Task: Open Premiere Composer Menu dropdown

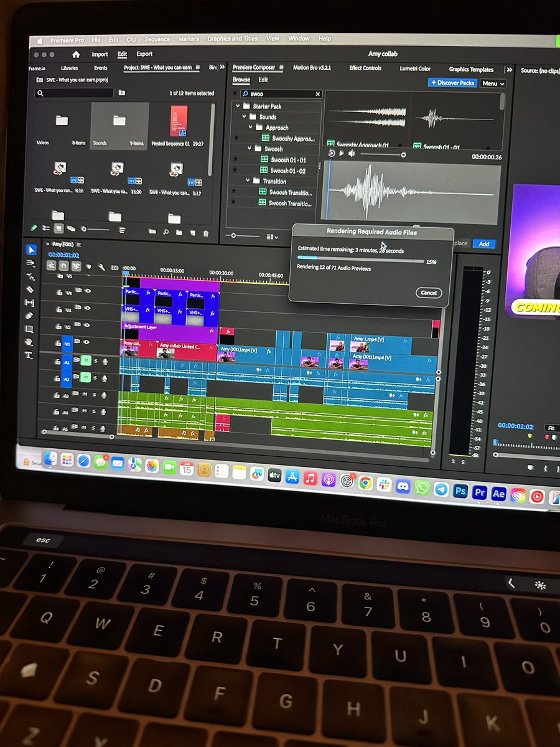Action: [x=493, y=83]
